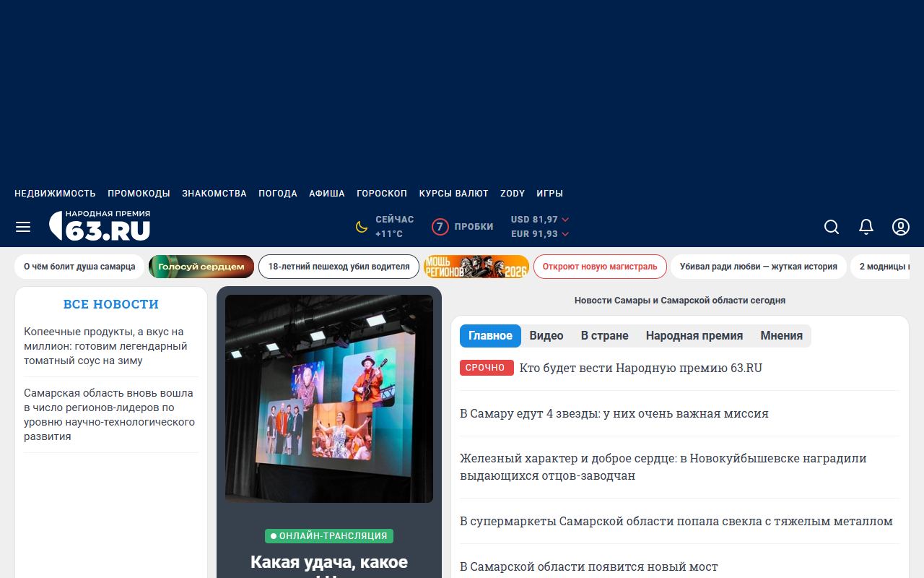Open the Гороскоп menu link
The image size is (924, 578).
coord(382,194)
